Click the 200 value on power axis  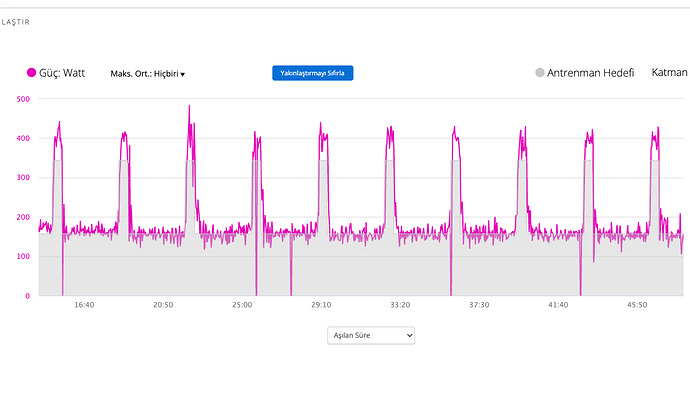(23, 217)
